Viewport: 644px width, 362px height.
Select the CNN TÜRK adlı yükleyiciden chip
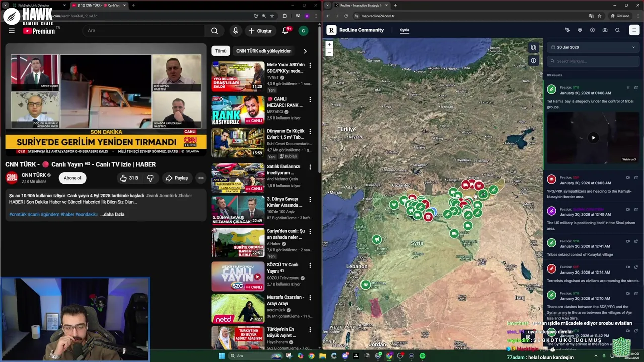[264, 51]
